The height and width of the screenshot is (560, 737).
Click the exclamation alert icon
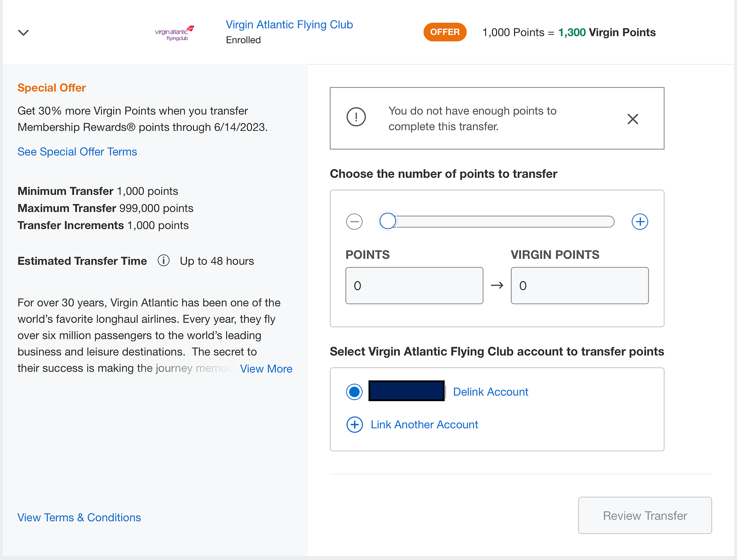[356, 117]
